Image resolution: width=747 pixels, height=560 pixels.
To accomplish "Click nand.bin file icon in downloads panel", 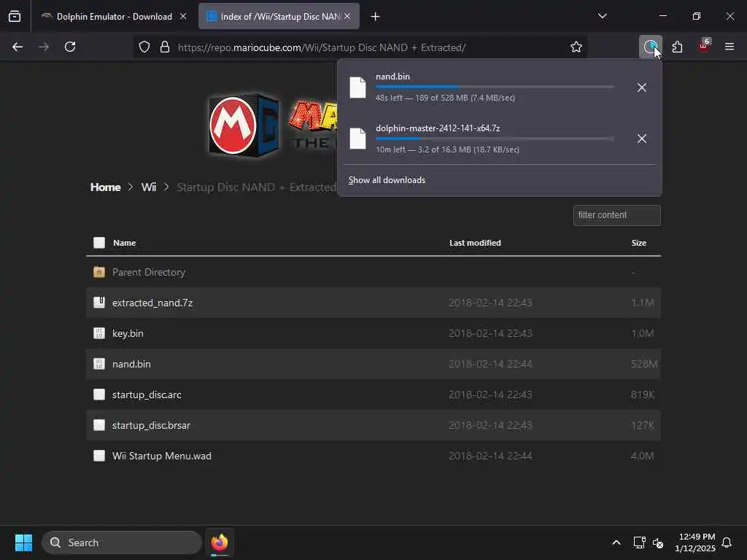I will (357, 87).
